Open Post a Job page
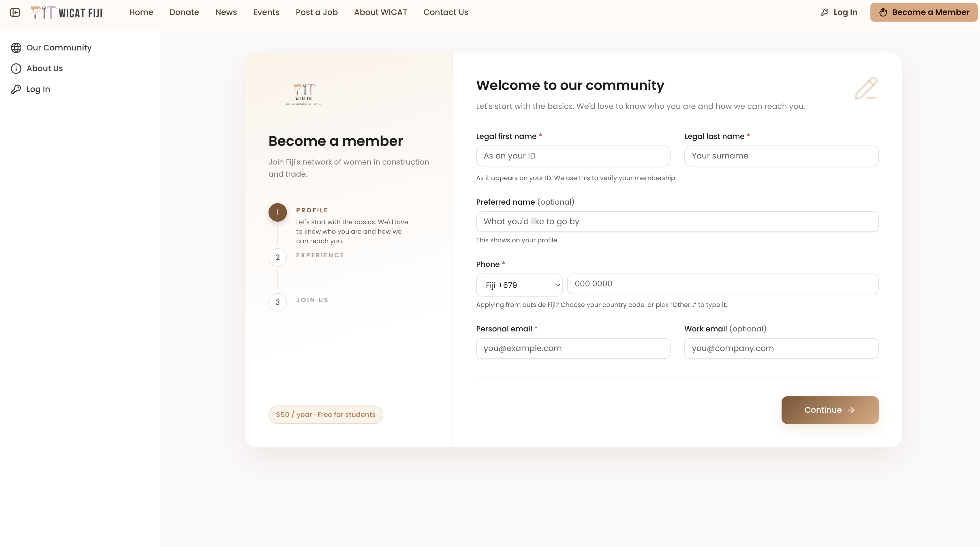This screenshot has height=547, width=980. click(316, 12)
